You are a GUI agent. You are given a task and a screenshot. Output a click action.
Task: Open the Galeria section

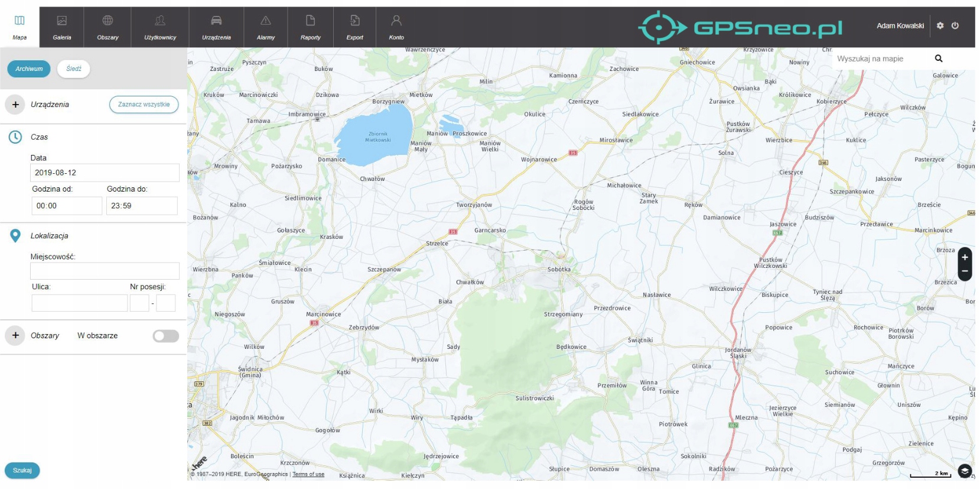tap(61, 27)
